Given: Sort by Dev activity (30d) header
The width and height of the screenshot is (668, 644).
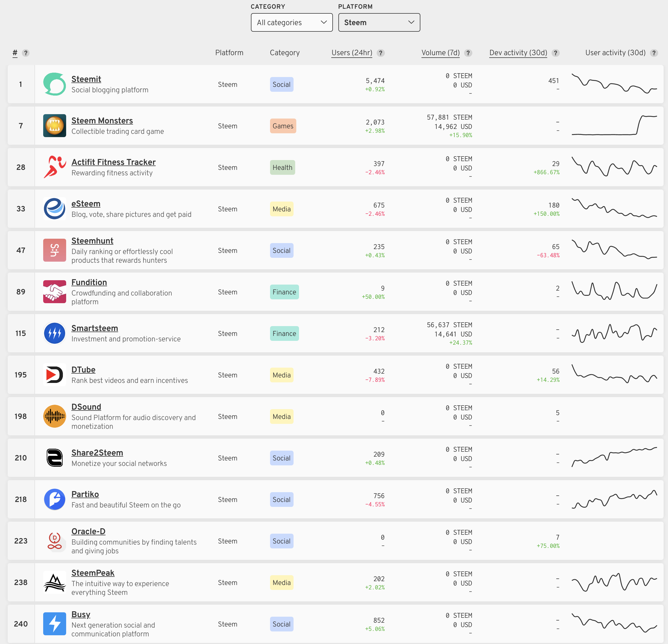Looking at the screenshot, I should point(518,53).
